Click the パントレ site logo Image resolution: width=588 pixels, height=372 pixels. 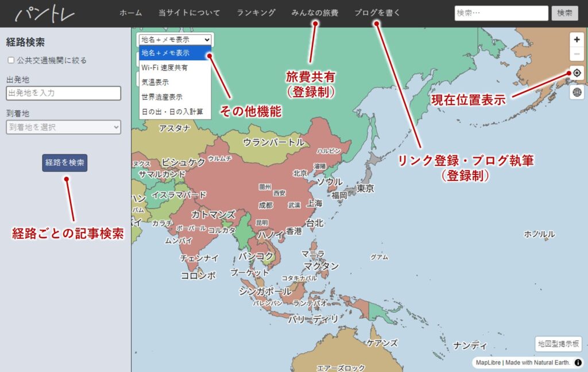(x=45, y=13)
